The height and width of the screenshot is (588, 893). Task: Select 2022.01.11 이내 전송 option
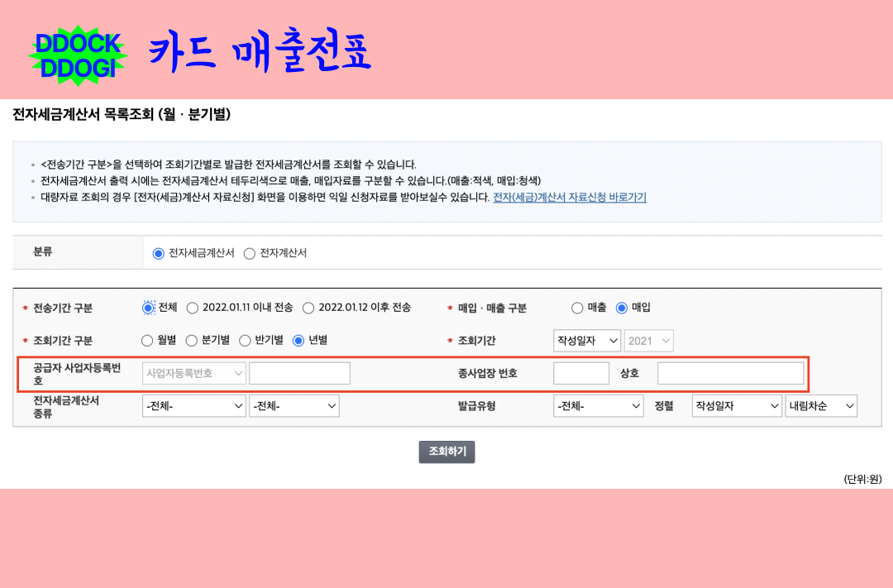pos(192,306)
